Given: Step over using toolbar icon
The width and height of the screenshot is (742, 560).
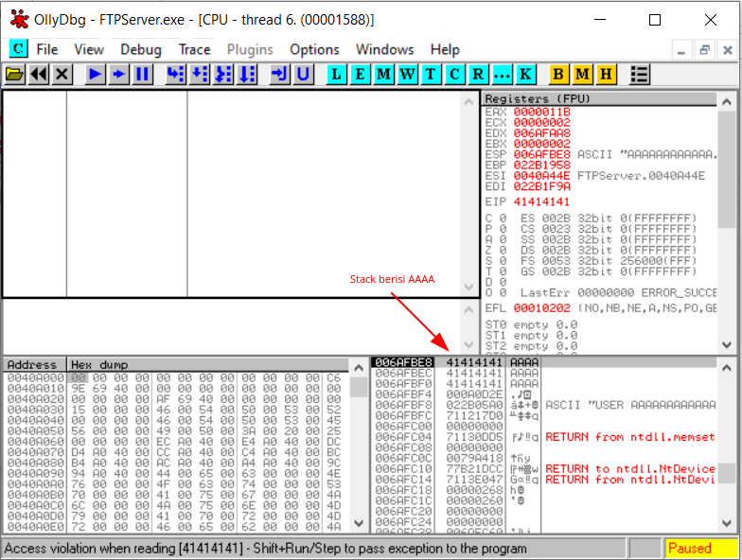Looking at the screenshot, I should [199, 74].
